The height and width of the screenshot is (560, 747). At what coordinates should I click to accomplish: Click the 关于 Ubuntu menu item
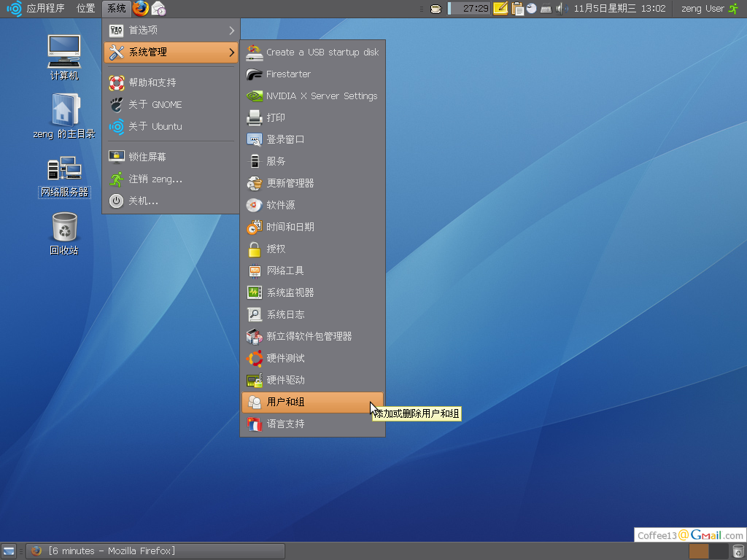tap(171, 127)
